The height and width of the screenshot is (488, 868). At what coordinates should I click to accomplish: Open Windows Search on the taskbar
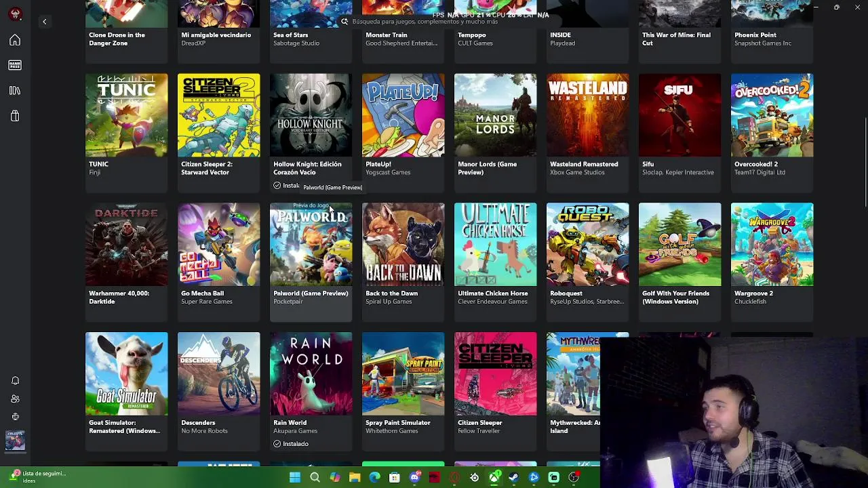(315, 477)
